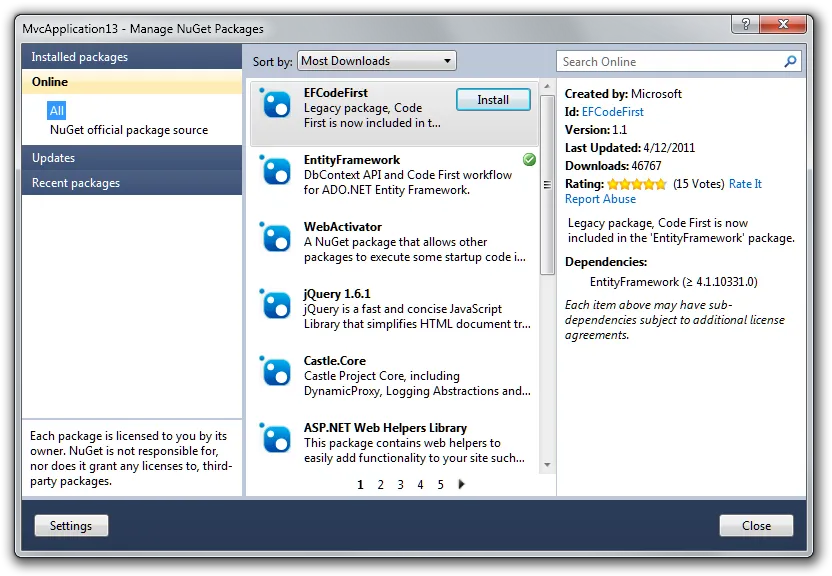Viewport: 832px width, 576px height.
Task: Click the green installed checkmark on EntityFramework
Action: coord(529,159)
